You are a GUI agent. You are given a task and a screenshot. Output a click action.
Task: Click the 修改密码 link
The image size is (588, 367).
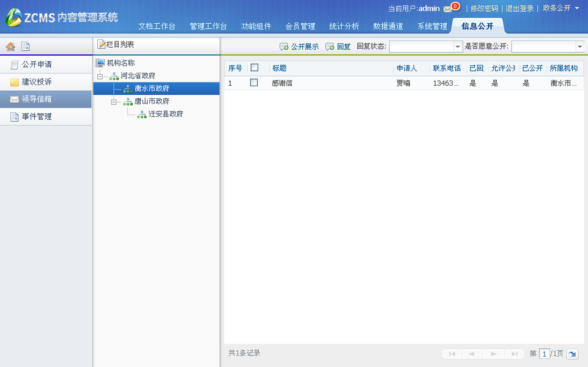pos(483,8)
